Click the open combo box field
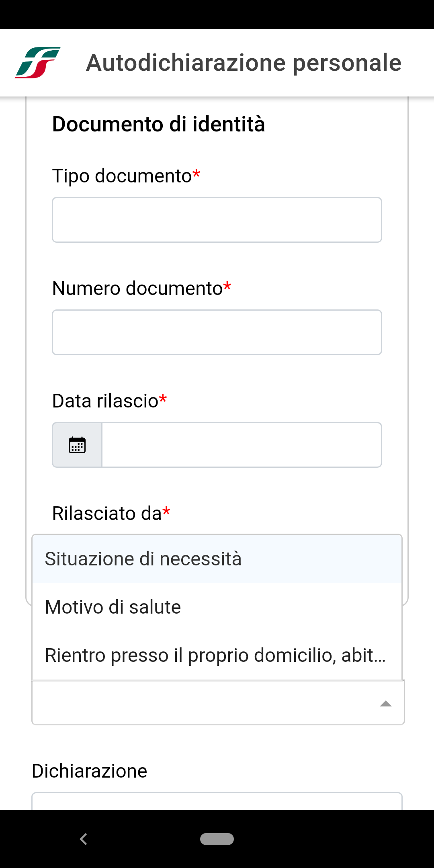This screenshot has width=434, height=868. click(218, 702)
